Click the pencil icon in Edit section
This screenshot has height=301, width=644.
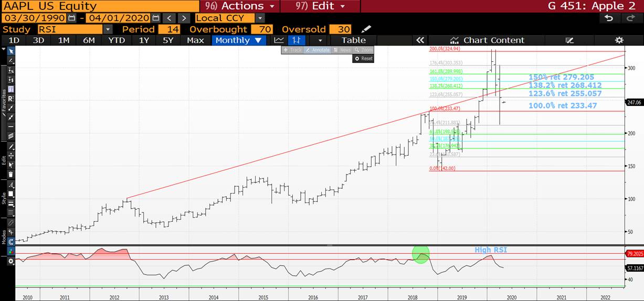pos(12,146)
